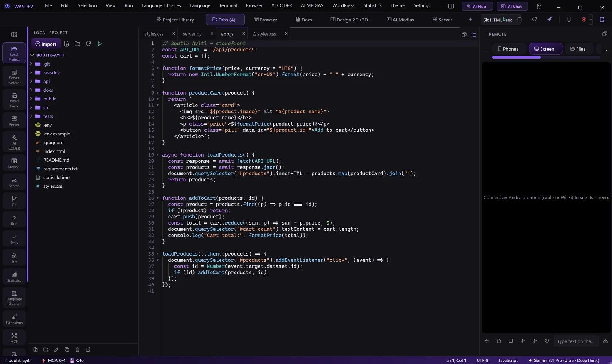The height and width of the screenshot is (364, 612).
Task: Open the Language Libraries menu
Action: pyautogui.click(x=161, y=5)
